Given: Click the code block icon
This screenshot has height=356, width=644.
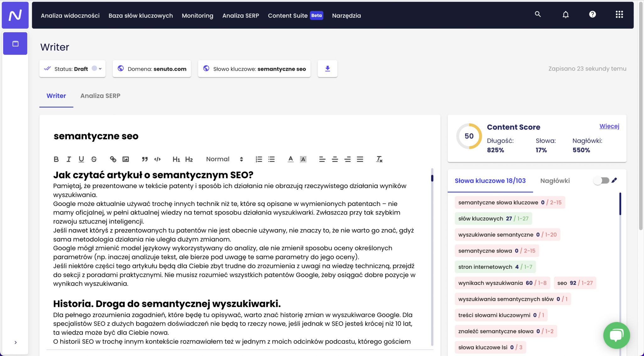Looking at the screenshot, I should click(x=158, y=159).
